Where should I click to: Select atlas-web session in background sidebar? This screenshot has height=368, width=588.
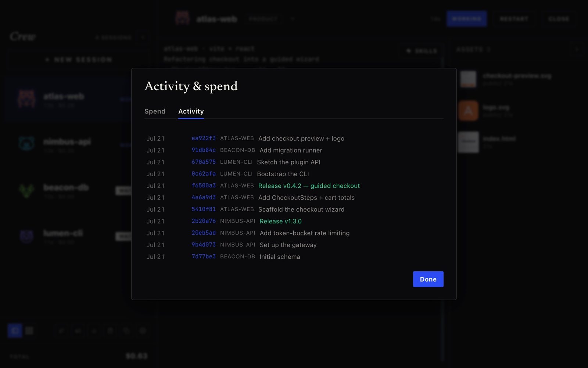(x=68, y=99)
